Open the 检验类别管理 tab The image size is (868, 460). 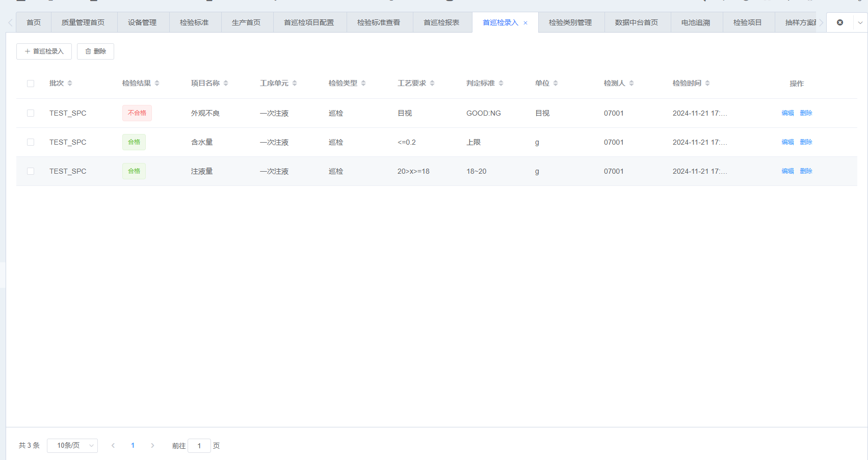(570, 22)
